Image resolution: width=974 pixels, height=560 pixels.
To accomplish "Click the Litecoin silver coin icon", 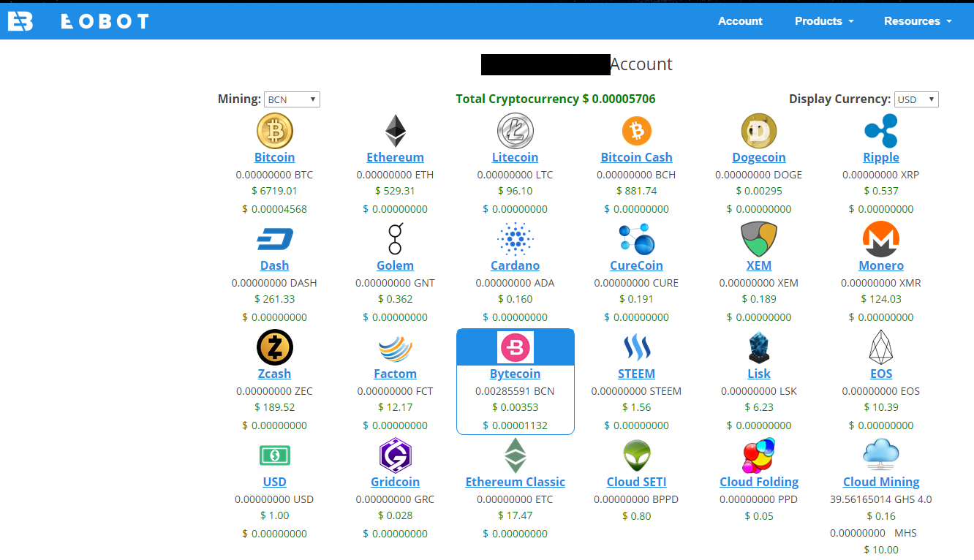I will tap(516, 132).
